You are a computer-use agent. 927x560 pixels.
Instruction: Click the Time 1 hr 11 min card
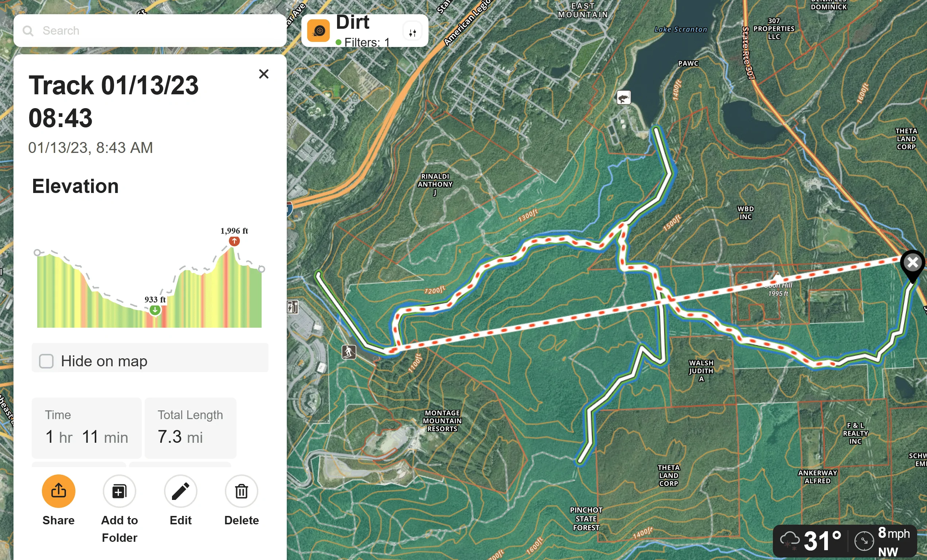(86, 428)
